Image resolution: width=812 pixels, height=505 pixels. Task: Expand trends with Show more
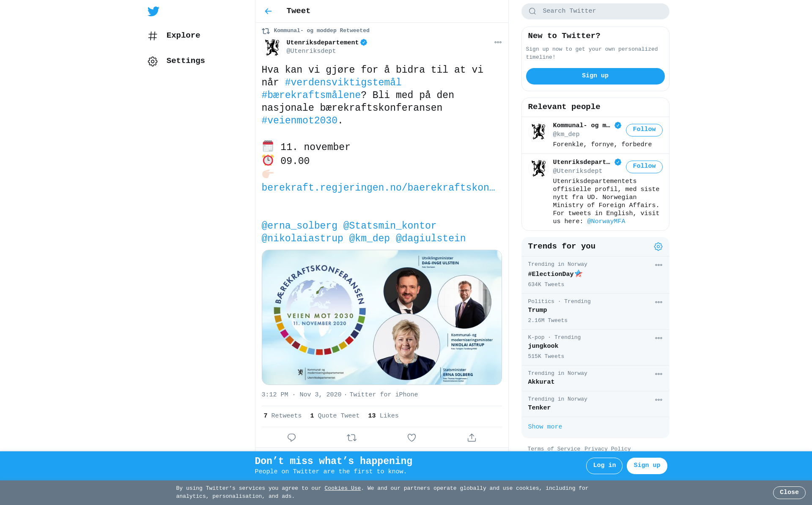545,427
